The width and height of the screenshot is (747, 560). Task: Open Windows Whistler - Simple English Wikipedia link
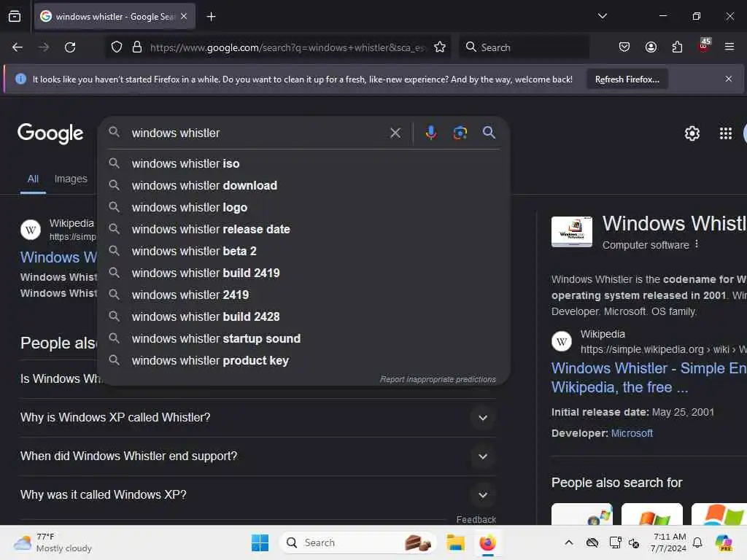pyautogui.click(x=649, y=378)
